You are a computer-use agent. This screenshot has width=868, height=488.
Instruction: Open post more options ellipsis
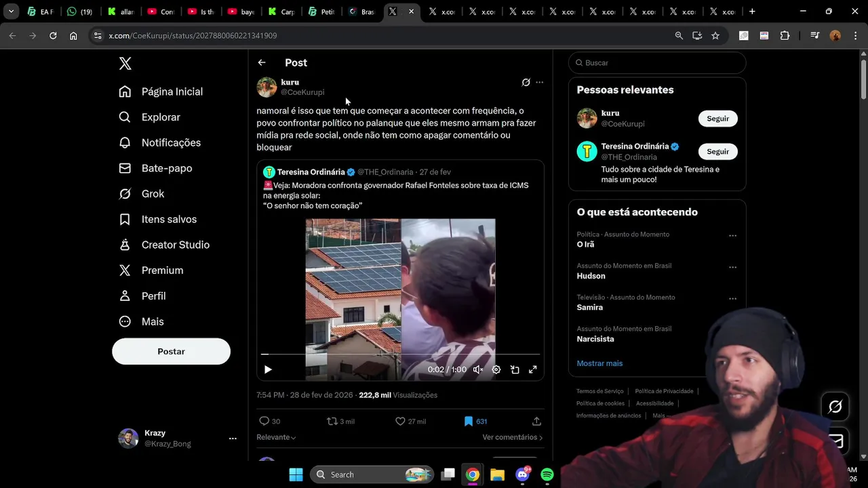540,82
